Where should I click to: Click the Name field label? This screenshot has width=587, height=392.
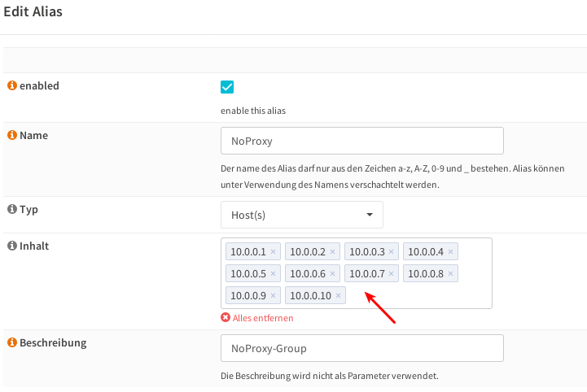pyautogui.click(x=33, y=135)
